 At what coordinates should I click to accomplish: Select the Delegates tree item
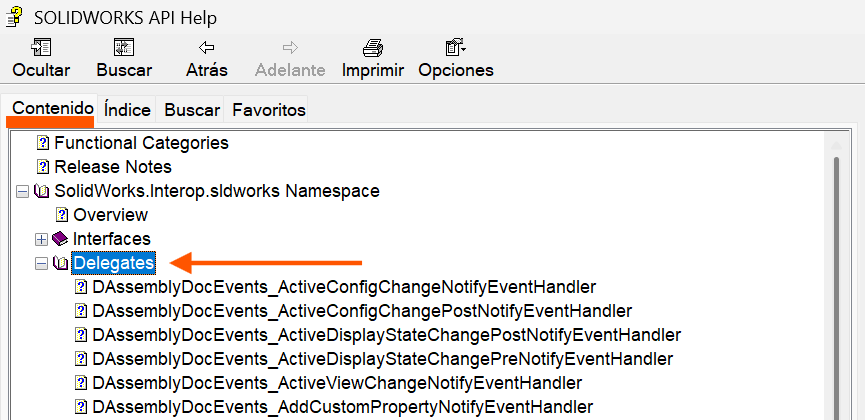[x=114, y=263]
